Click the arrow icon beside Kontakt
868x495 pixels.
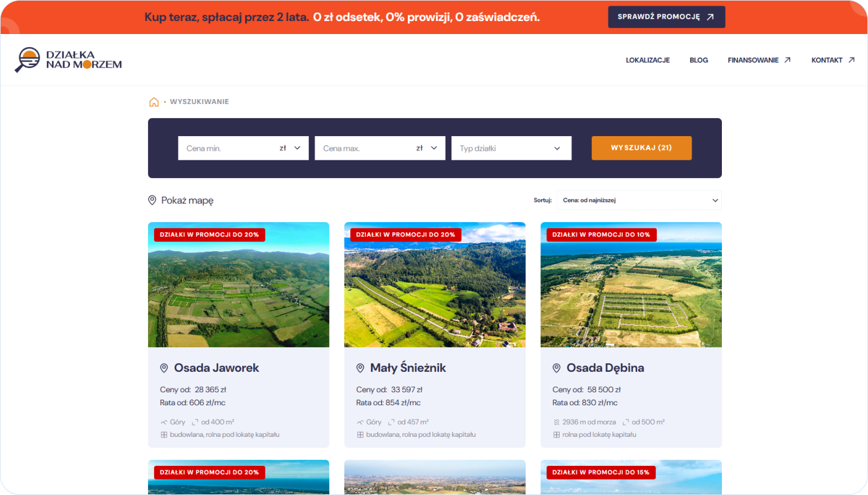(851, 60)
